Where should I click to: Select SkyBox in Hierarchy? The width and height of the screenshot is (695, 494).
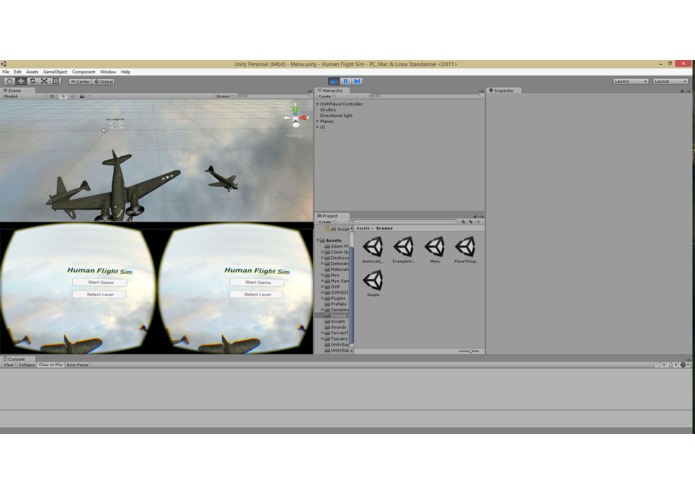tap(328, 110)
